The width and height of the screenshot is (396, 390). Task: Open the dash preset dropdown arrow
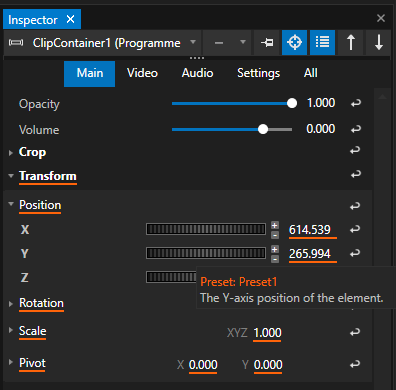[243, 42]
